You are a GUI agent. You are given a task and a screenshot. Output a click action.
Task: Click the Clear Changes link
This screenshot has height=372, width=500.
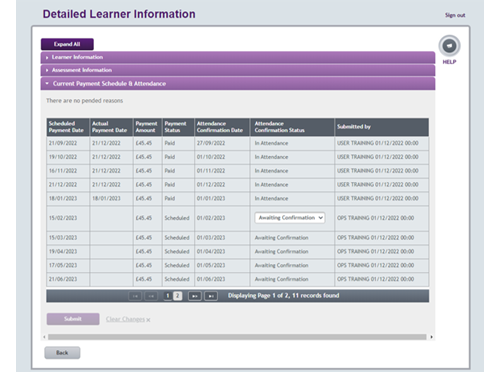(x=125, y=319)
